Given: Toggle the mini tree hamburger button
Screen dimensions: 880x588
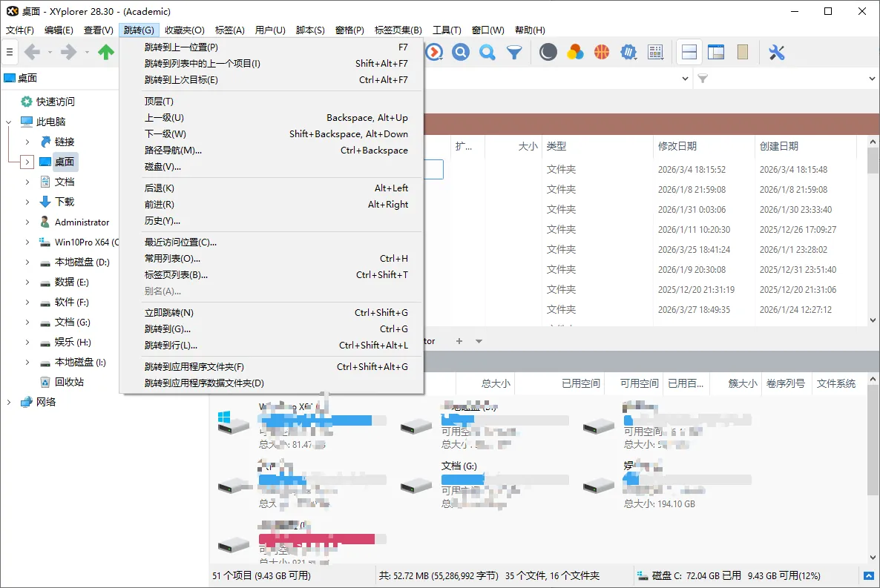Looking at the screenshot, I should 10,52.
